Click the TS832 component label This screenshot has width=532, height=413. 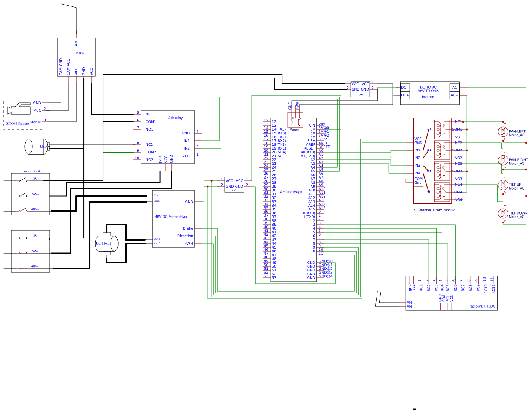coord(80,53)
